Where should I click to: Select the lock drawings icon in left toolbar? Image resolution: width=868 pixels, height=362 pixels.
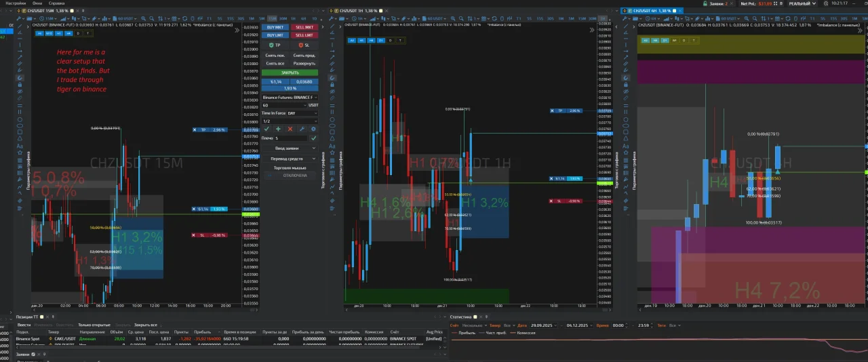point(20,84)
